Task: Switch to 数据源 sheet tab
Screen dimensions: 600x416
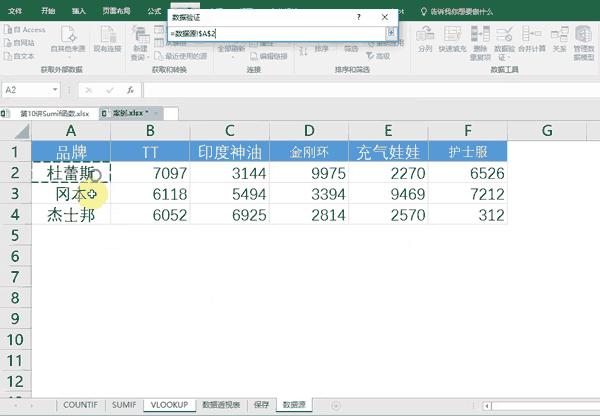Action: 294,405
